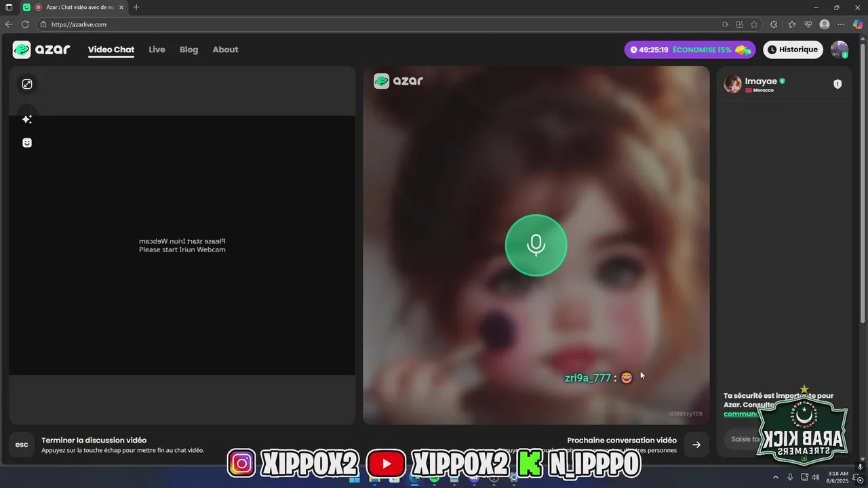This screenshot has height=488, width=868.
Task: Open browser settings and more menu
Action: tap(841, 24)
